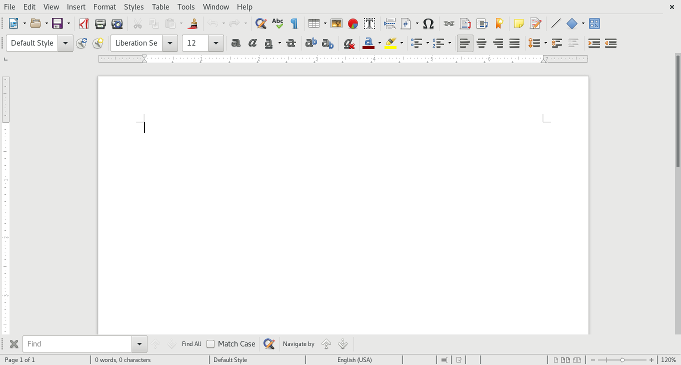Open the underline style dropdown arrow
This screenshot has height=365, width=681.
point(279,43)
